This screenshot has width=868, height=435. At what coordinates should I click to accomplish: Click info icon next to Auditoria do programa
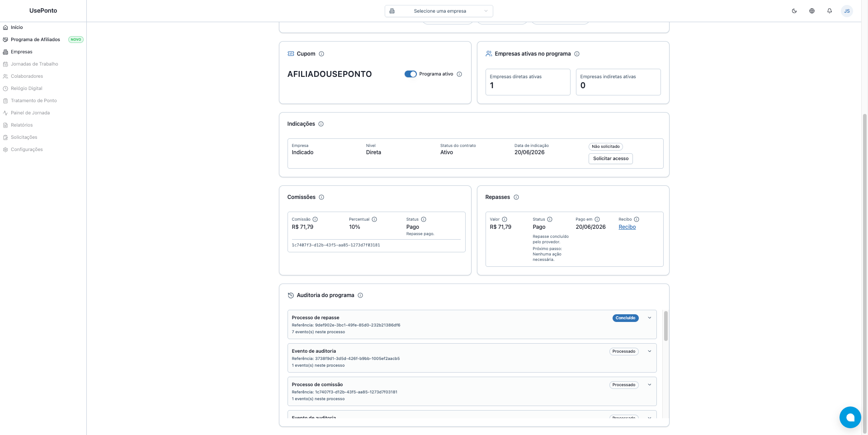[360, 295]
